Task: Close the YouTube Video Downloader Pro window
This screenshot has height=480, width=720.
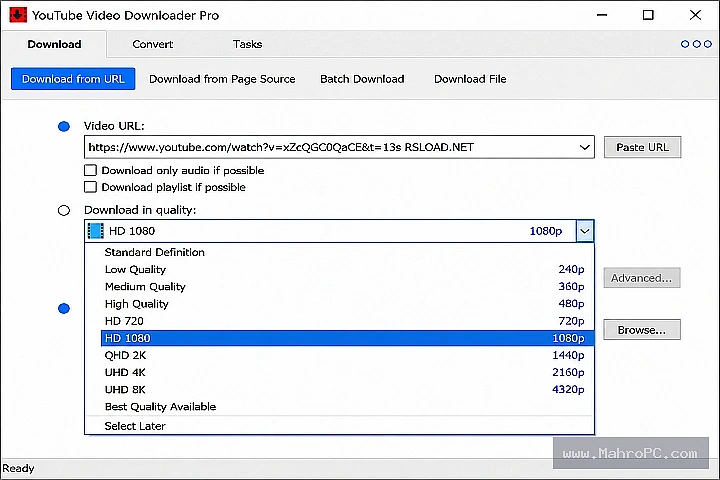Action: click(x=695, y=15)
